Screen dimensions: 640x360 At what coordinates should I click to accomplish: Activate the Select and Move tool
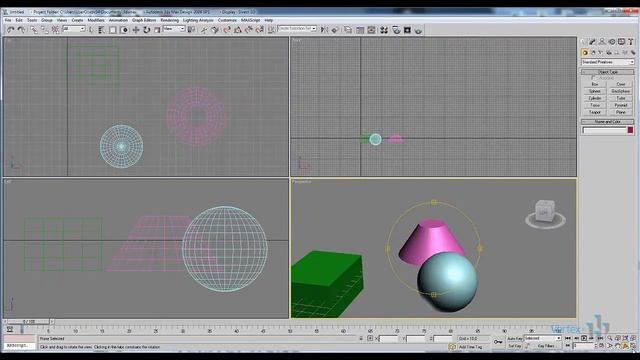pos(136,30)
